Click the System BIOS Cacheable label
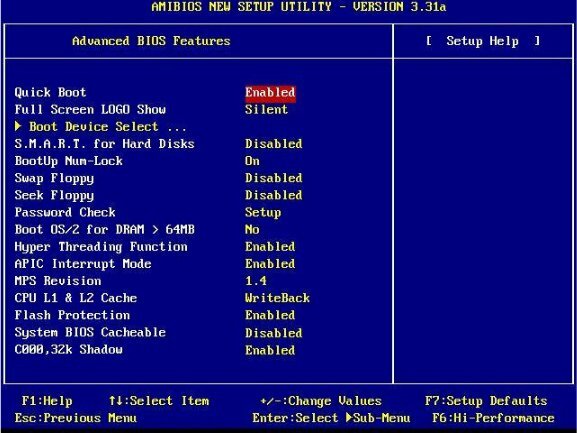The width and height of the screenshot is (577, 433). (x=90, y=332)
